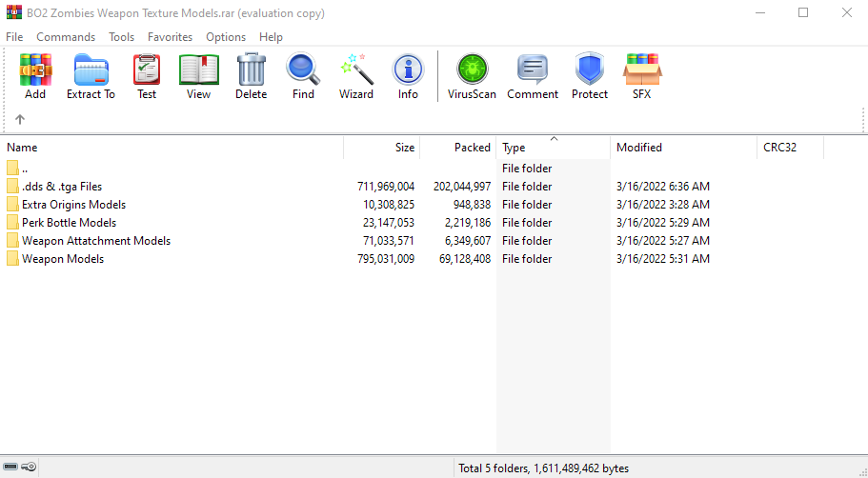Click modified date 3/16/2022 5:31 AM
The width and height of the screenshot is (868, 478).
[x=663, y=259]
